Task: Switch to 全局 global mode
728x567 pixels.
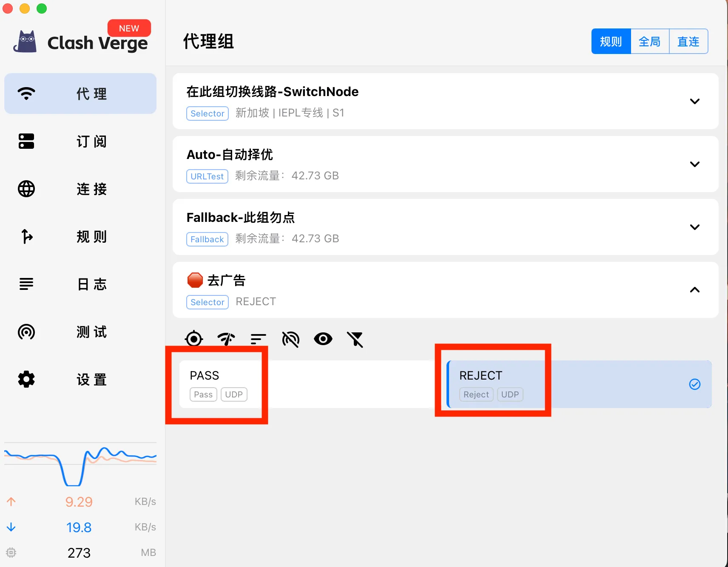Action: pos(649,42)
